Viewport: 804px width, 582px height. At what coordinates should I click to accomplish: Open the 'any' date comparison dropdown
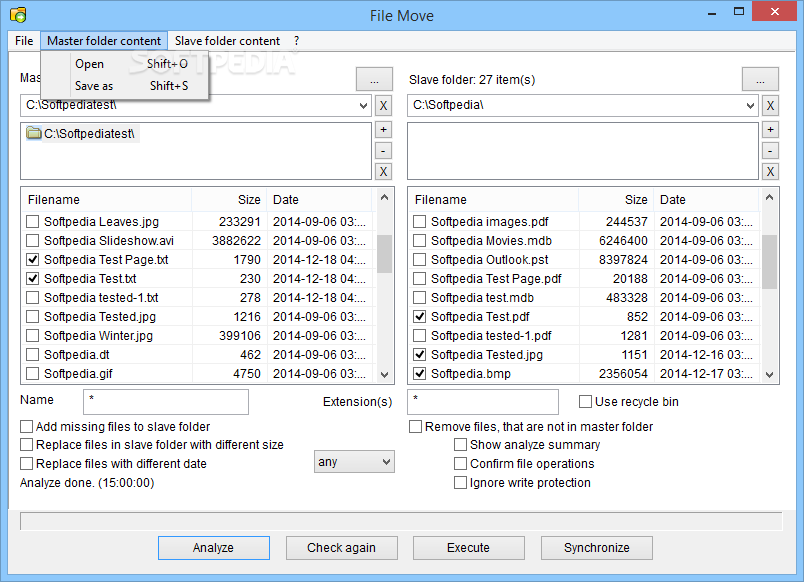354,462
